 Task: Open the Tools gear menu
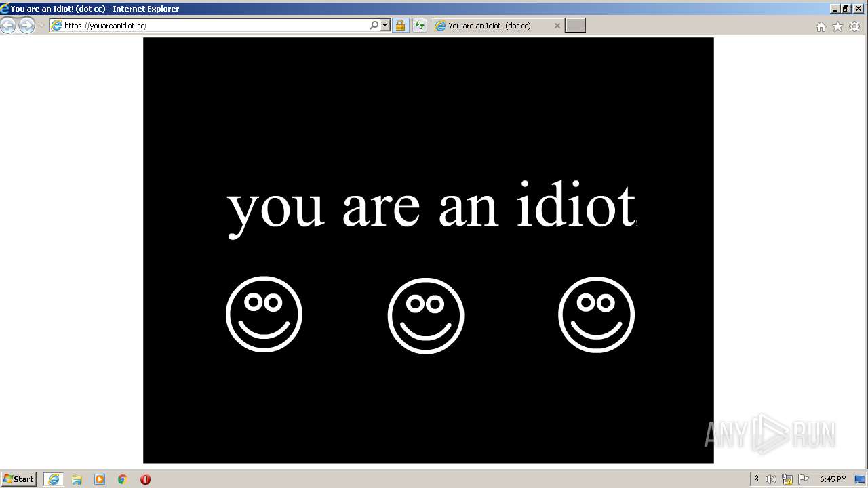854,26
